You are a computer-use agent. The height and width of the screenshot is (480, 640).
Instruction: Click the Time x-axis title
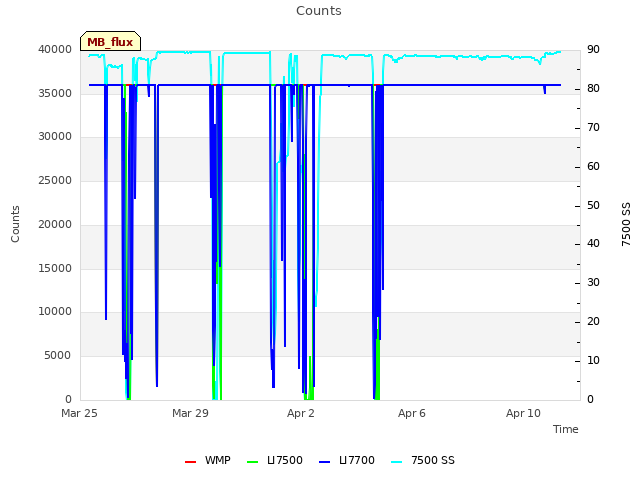pos(566,429)
